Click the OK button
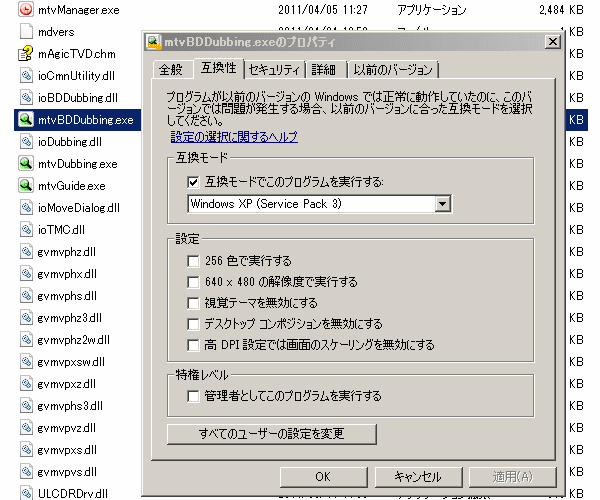The width and height of the screenshot is (600, 500). (322, 477)
